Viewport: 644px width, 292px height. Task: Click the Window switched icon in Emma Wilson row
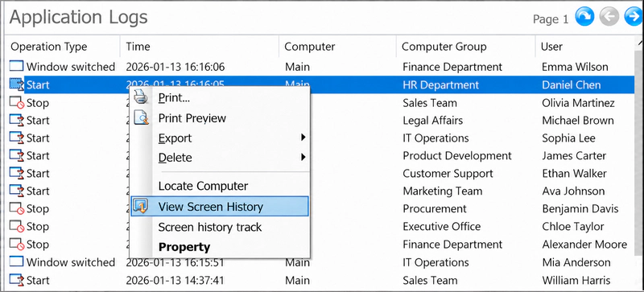[17, 67]
